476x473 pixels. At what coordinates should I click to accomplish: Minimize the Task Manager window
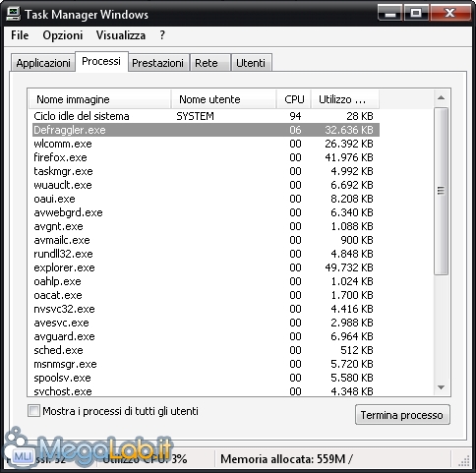(x=389, y=13)
